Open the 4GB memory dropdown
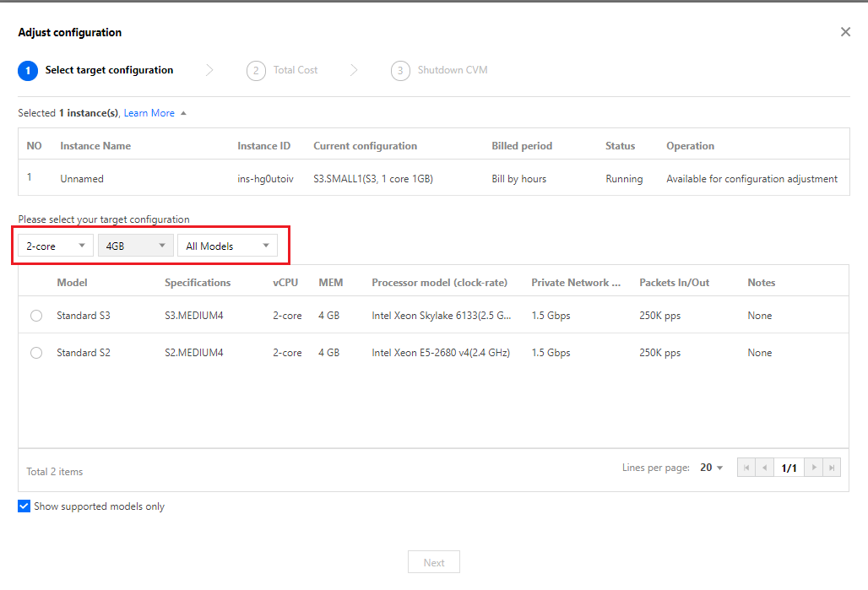This screenshot has height=590, width=868. tap(136, 246)
